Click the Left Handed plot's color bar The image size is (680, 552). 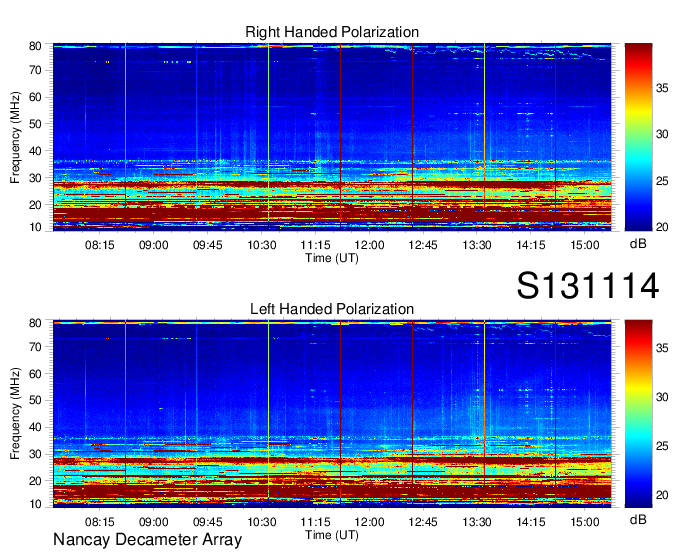(638, 414)
